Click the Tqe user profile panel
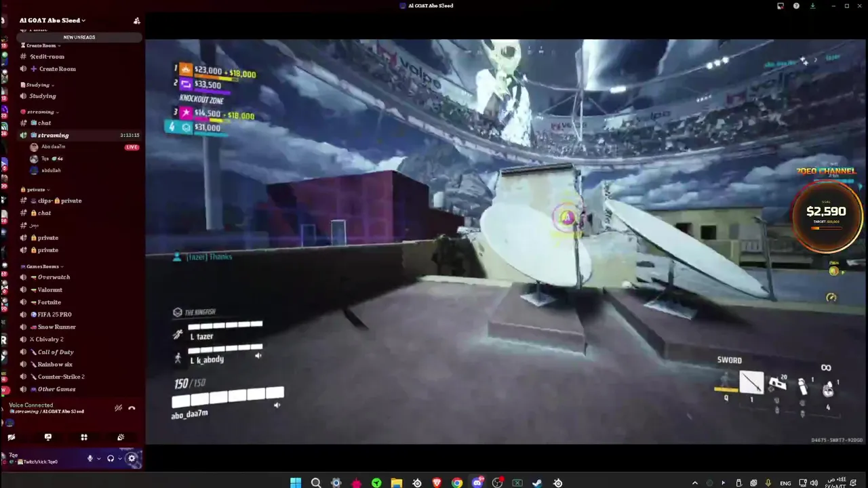The width and height of the screenshot is (868, 488). pyautogui.click(x=41, y=458)
